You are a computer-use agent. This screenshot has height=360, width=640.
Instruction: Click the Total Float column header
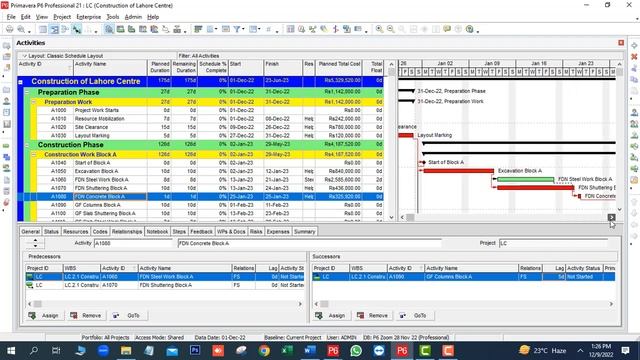coord(373,67)
